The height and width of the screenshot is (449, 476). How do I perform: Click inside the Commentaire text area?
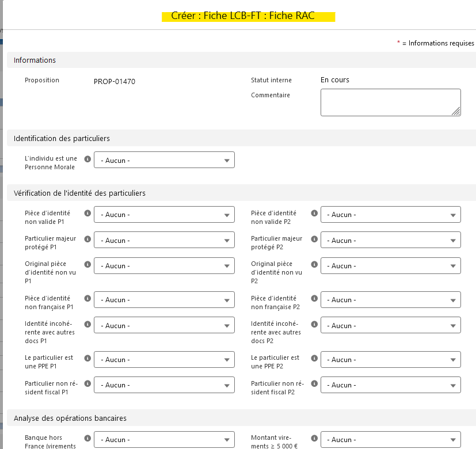click(x=389, y=102)
